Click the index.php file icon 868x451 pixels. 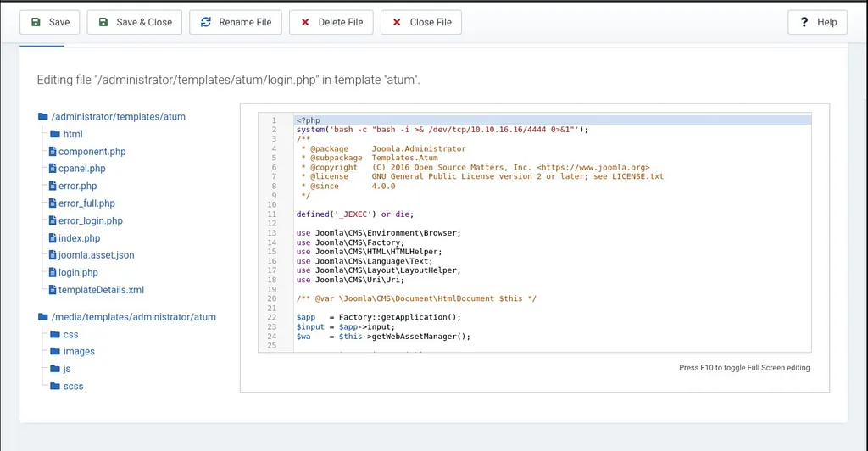click(53, 238)
